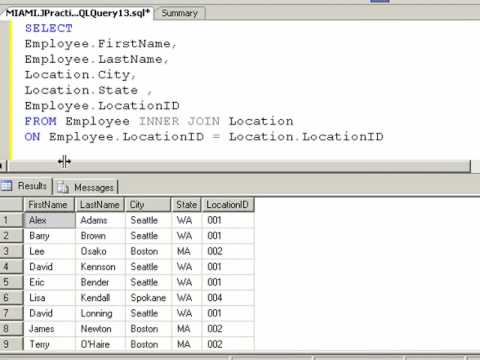
Task: Click 'David' in Lonning's row
Action: point(50,313)
